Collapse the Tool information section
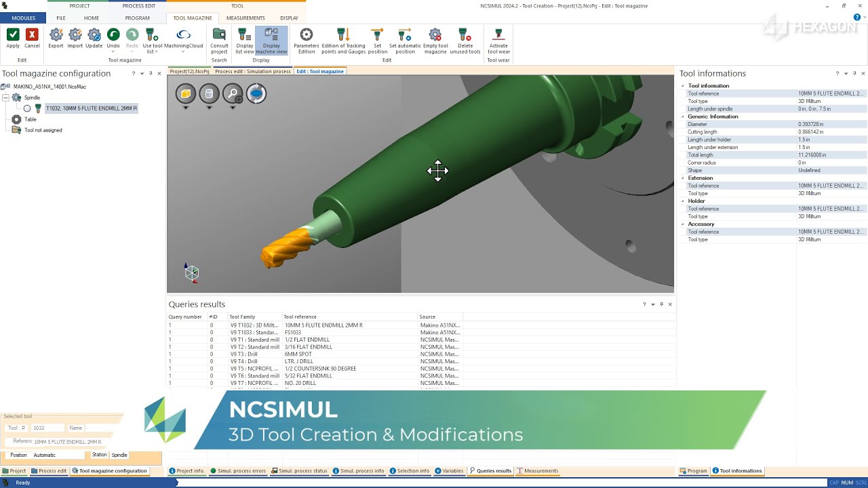Viewport: 868px width, 488px height. click(683, 86)
